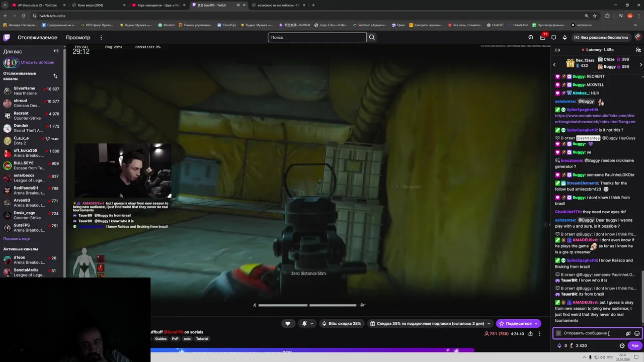Image resolution: width=644 pixels, height=362 pixels.
Task: Open the chat community users icon
Action: click(638, 50)
